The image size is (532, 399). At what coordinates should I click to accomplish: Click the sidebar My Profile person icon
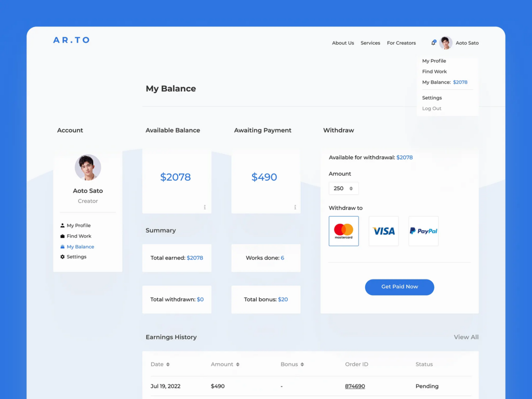point(62,225)
